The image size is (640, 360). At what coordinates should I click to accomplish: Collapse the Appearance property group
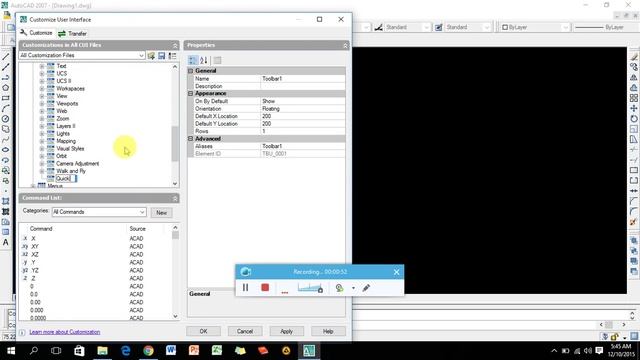191,93
